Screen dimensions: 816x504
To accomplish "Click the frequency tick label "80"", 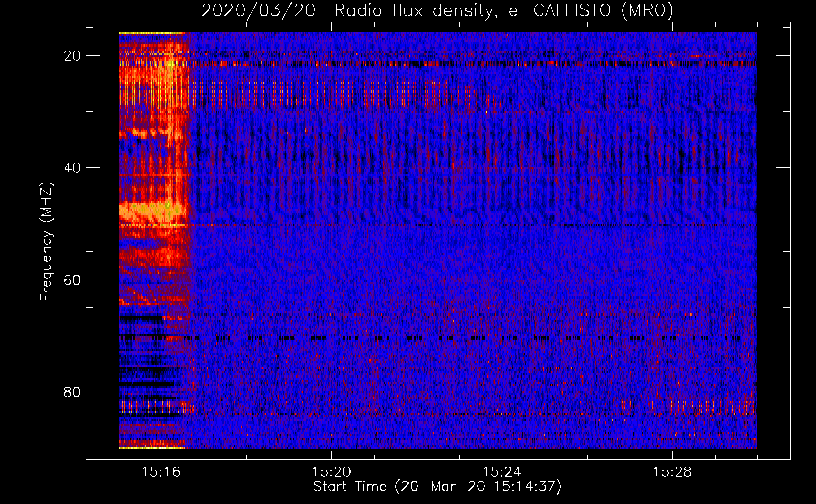I will click(72, 392).
